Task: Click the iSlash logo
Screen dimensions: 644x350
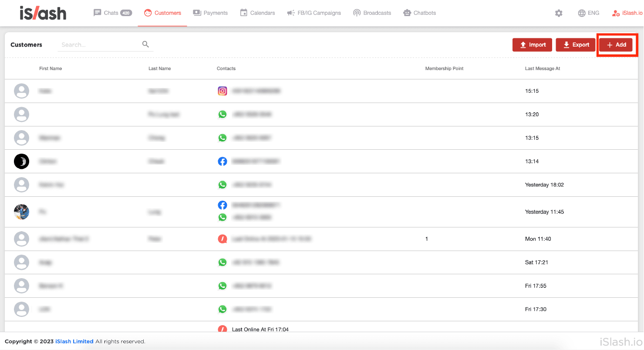Action: 43,13
